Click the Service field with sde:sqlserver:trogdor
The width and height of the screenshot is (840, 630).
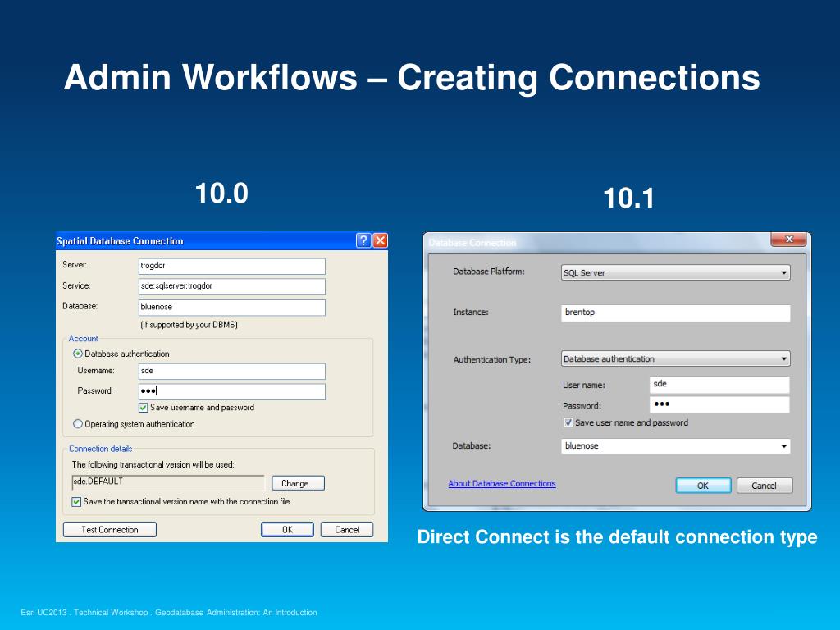231,286
